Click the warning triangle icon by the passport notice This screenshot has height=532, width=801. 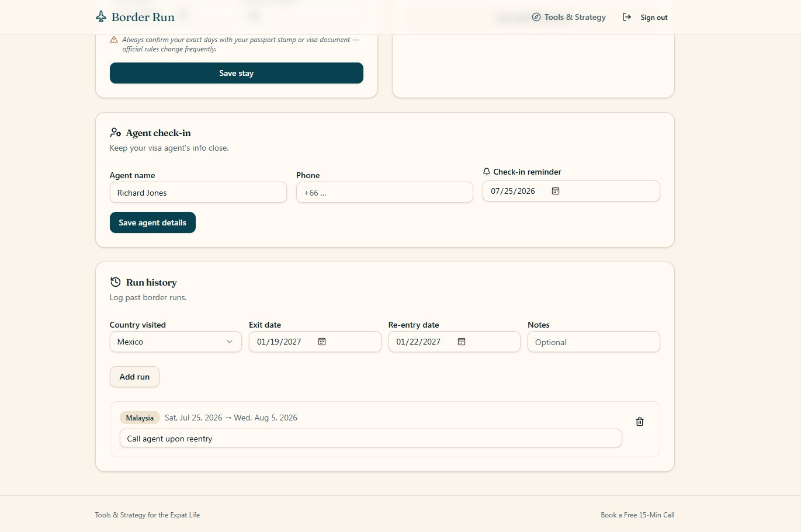coord(114,40)
